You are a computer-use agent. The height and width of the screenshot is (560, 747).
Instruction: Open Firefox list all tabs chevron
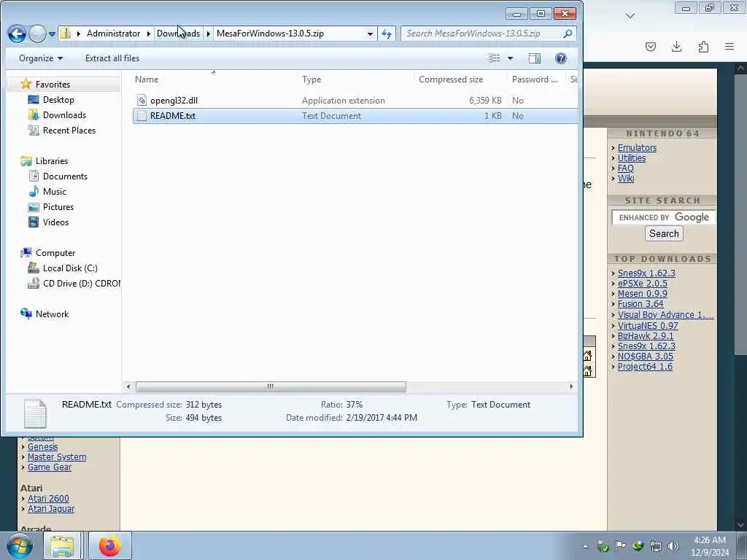tap(630, 16)
